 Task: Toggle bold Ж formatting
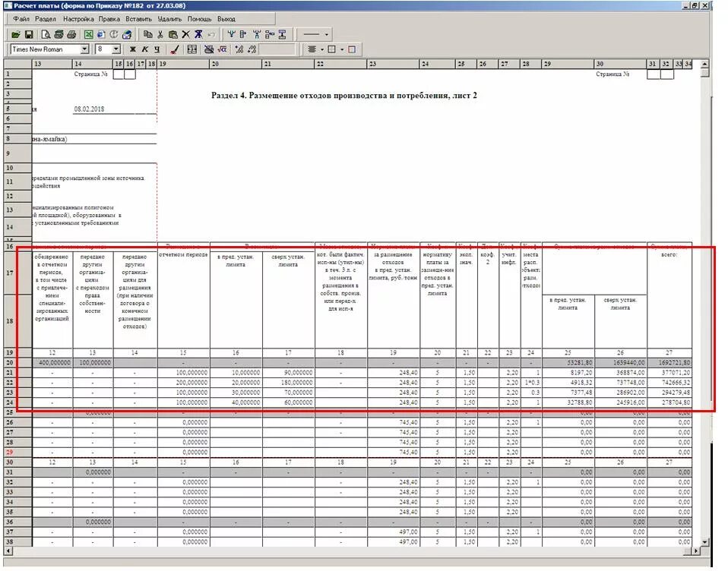click(133, 49)
